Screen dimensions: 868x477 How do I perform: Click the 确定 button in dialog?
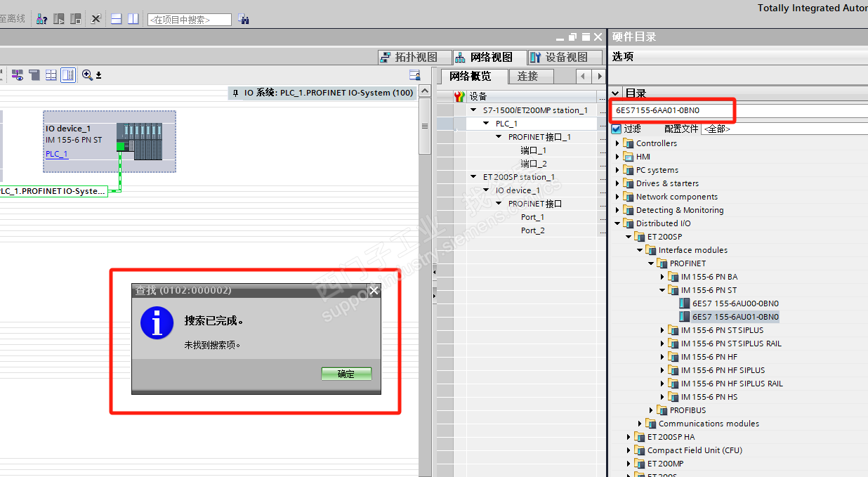coord(346,374)
